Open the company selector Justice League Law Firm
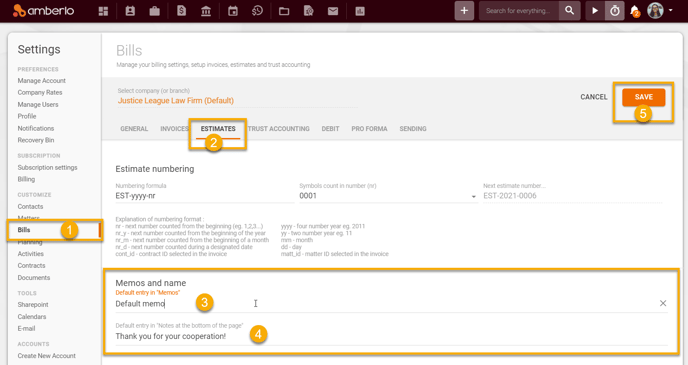Viewport: 688px width, 365px height. [237, 100]
